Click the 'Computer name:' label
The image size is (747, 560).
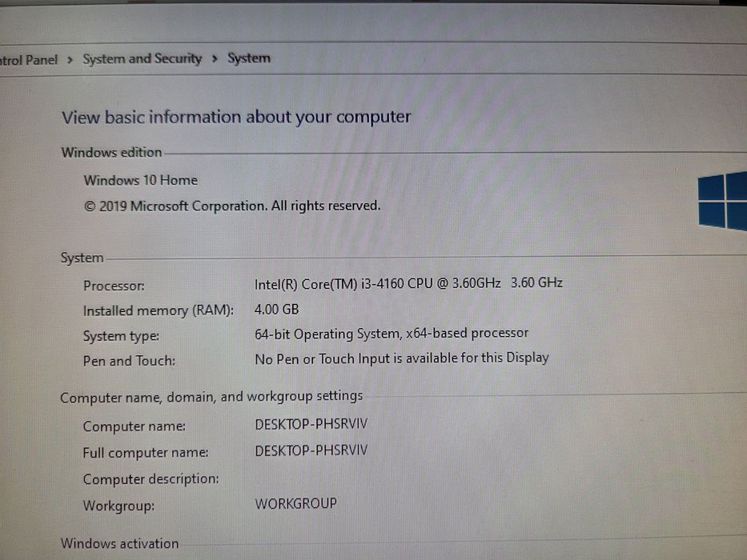click(135, 426)
